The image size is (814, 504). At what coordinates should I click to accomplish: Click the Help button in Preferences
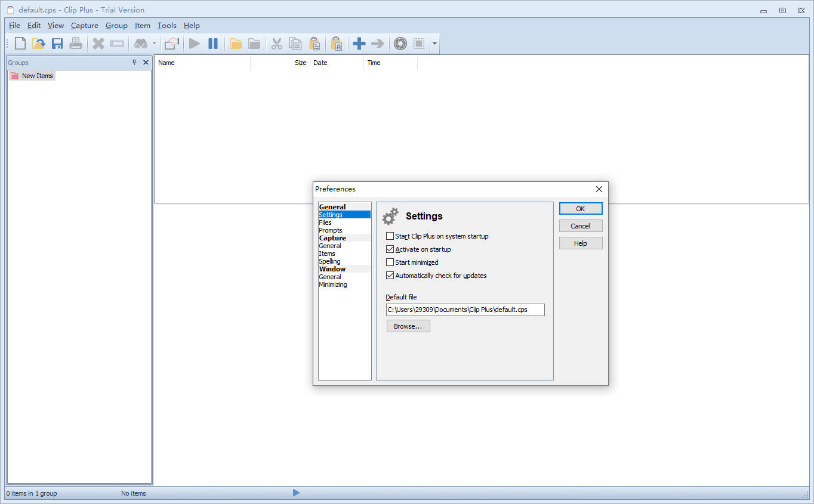pos(581,243)
